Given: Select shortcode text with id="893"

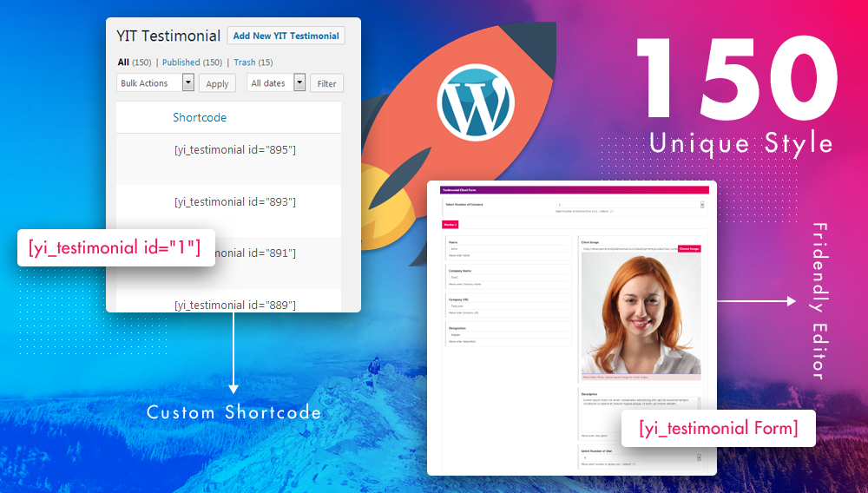Looking at the screenshot, I should click(x=235, y=202).
